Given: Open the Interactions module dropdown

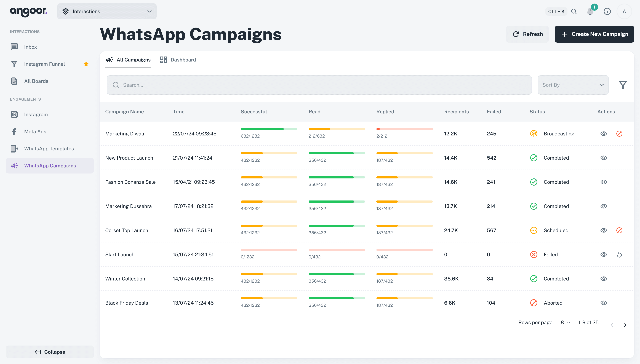Looking at the screenshot, I should (x=107, y=12).
